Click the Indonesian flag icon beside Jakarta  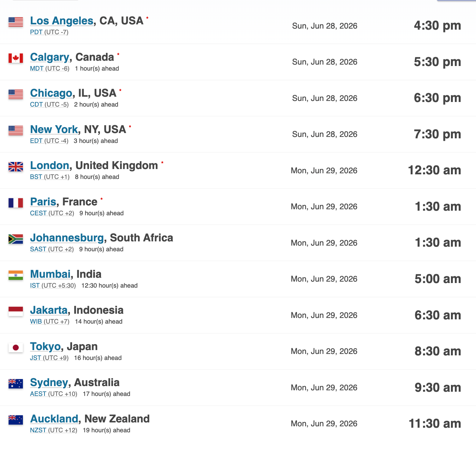pos(16,311)
